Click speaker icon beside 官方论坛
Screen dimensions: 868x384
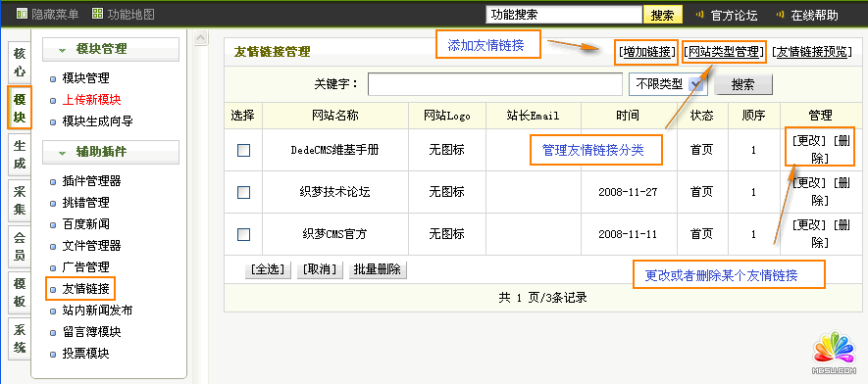point(699,15)
